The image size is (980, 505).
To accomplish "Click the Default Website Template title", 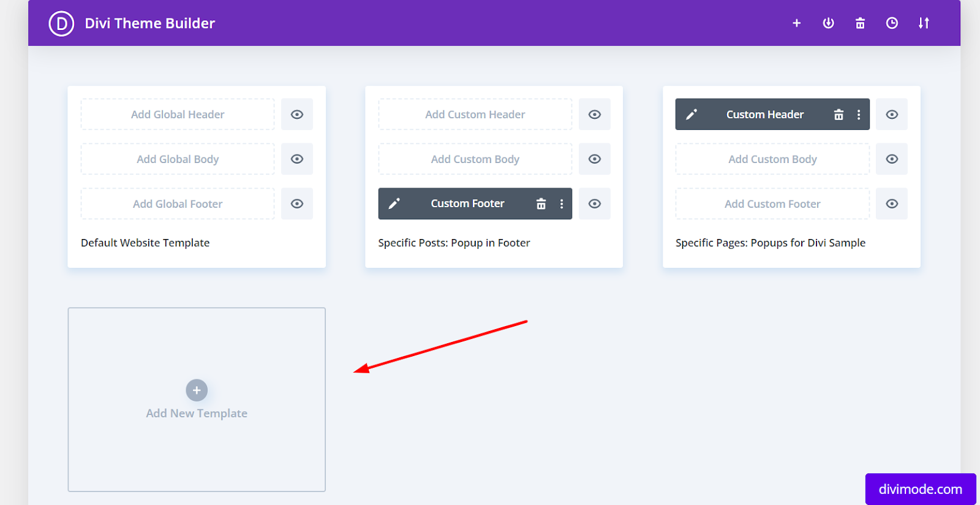I will (145, 243).
